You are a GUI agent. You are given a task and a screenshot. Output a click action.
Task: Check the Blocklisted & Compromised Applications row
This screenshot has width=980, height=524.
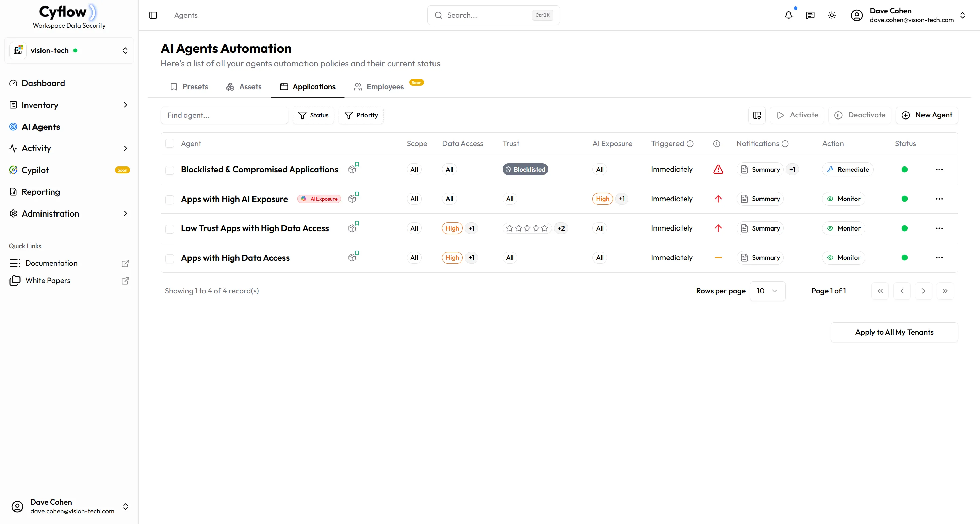[x=170, y=170]
